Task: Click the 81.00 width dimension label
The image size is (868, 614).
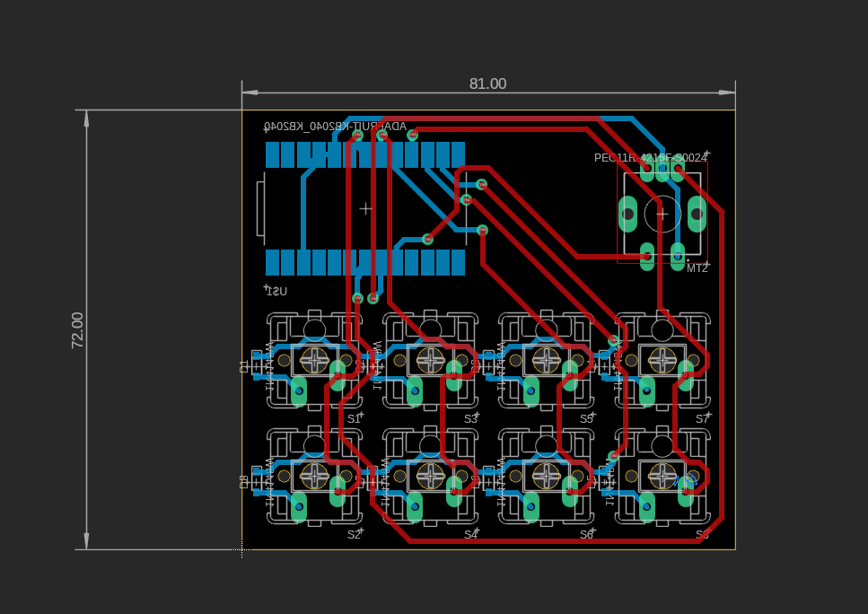Action: [x=487, y=83]
